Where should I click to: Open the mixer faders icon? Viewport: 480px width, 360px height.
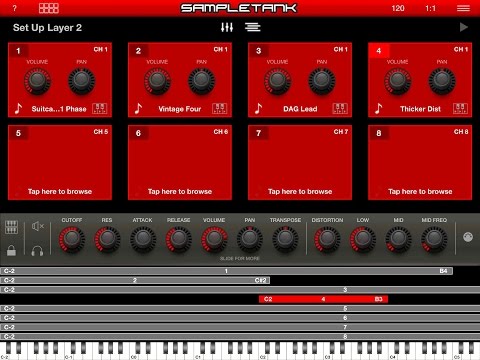coord(227,27)
